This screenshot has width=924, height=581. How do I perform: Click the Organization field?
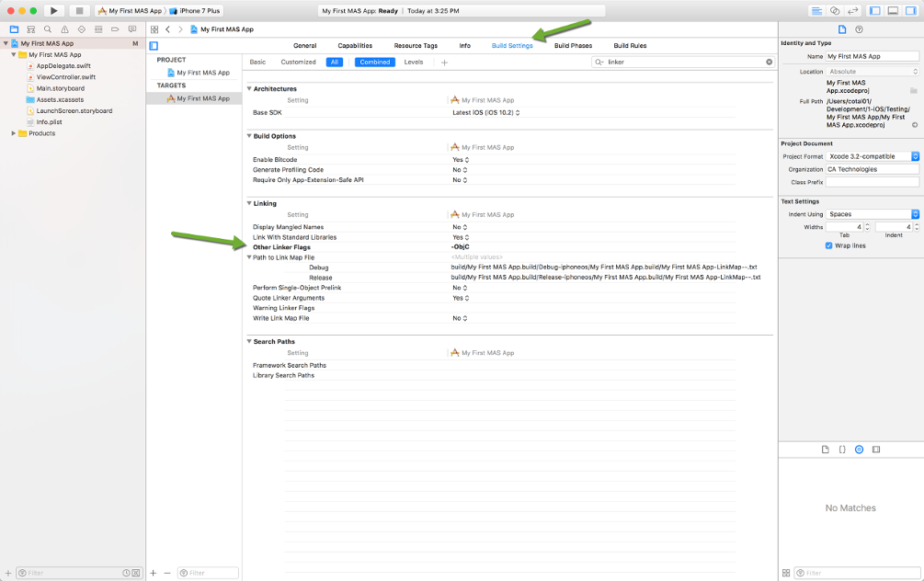click(x=873, y=169)
